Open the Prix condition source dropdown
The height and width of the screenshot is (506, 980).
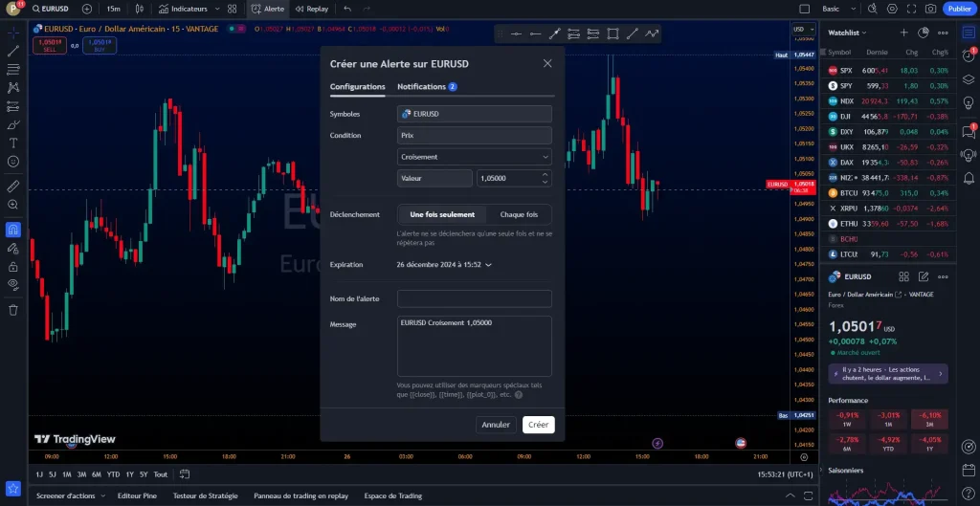(x=475, y=136)
